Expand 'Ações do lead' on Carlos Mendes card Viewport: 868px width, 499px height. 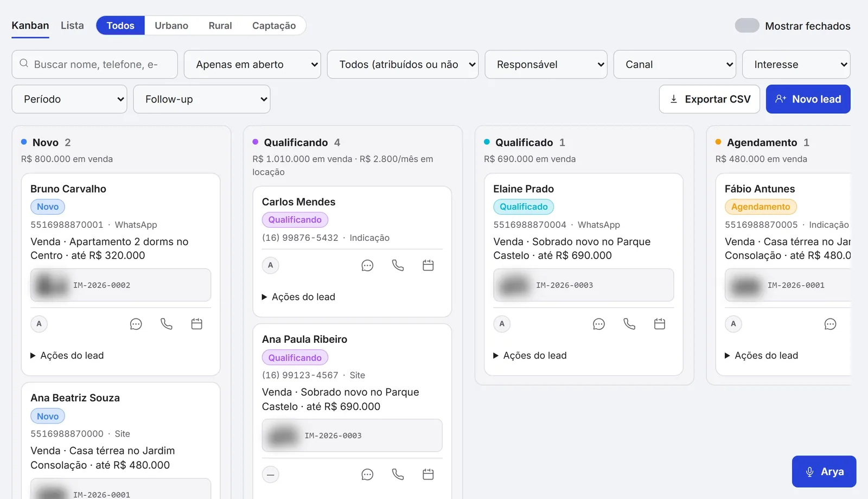click(x=298, y=297)
